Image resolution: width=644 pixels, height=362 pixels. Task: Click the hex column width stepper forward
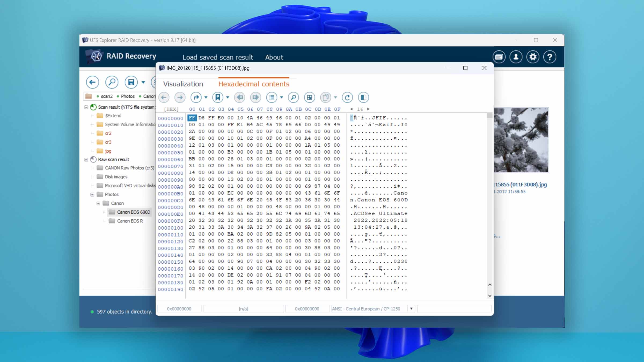368,109
